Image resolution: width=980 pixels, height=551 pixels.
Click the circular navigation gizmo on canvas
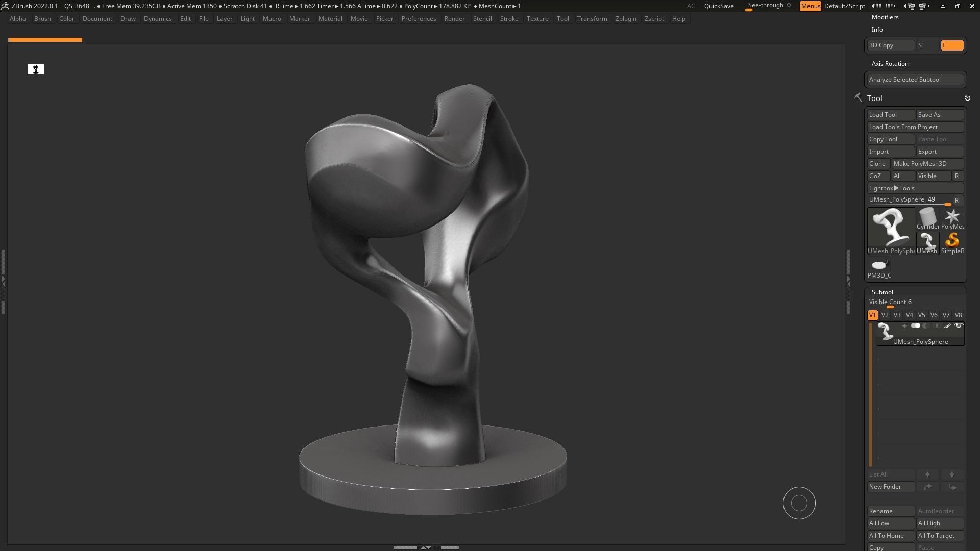[x=799, y=503]
